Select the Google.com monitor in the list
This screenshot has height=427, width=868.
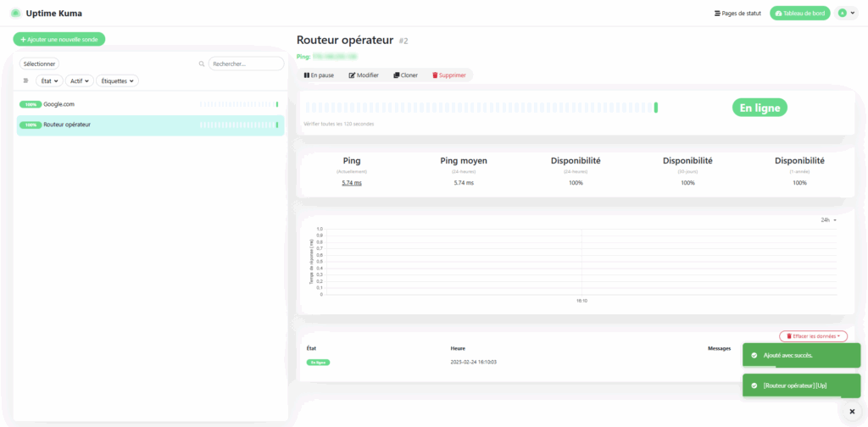click(59, 104)
